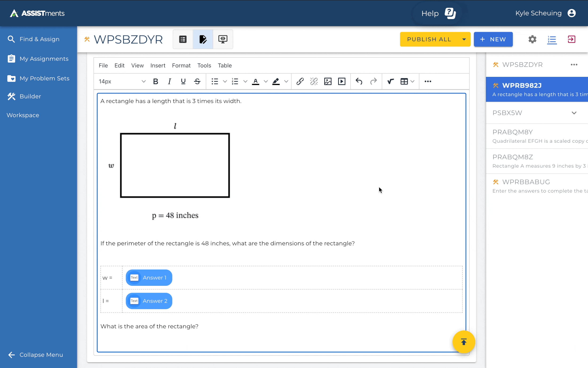
Task: Toggle italic formatting
Action: [x=169, y=81]
